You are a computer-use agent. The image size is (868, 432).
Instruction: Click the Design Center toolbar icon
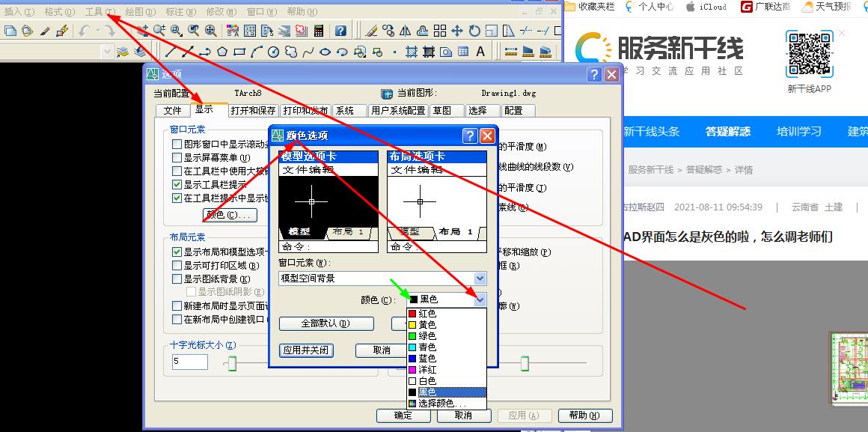[250, 31]
